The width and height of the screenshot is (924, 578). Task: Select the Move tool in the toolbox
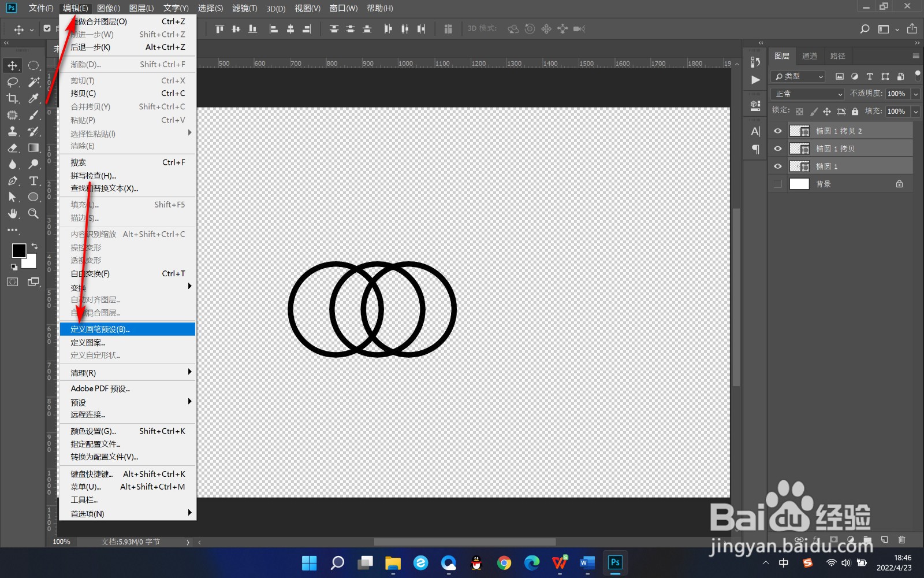coord(13,65)
